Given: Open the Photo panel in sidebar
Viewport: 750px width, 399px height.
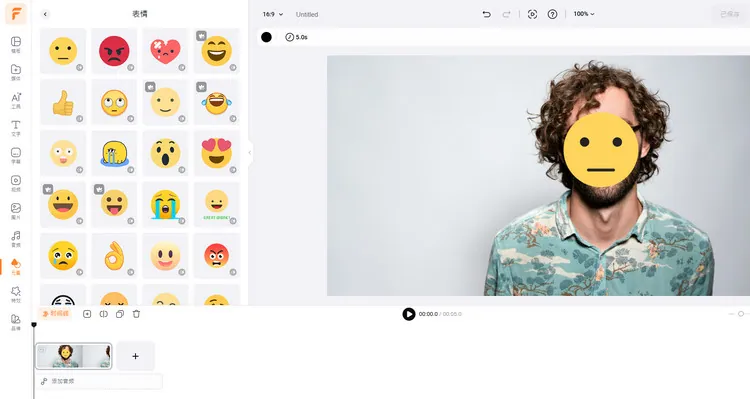Looking at the screenshot, I should 16,211.
